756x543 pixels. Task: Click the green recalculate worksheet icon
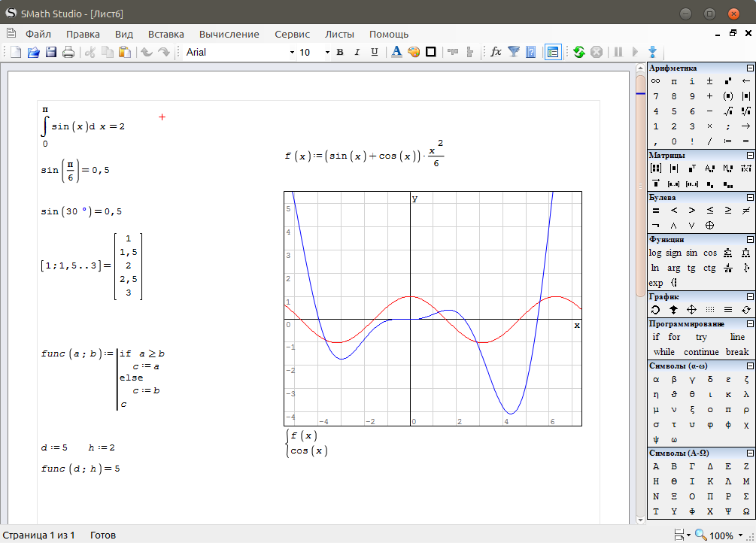578,52
